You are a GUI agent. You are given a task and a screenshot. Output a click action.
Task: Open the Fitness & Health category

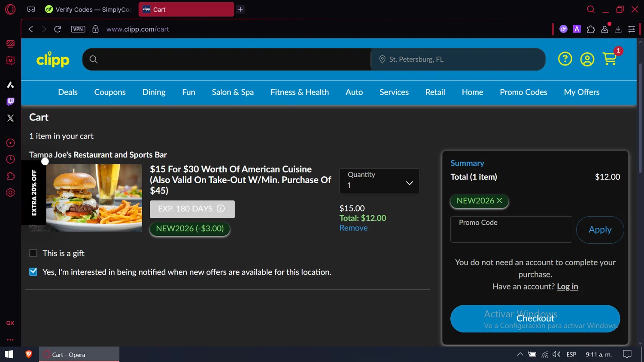[x=300, y=92]
